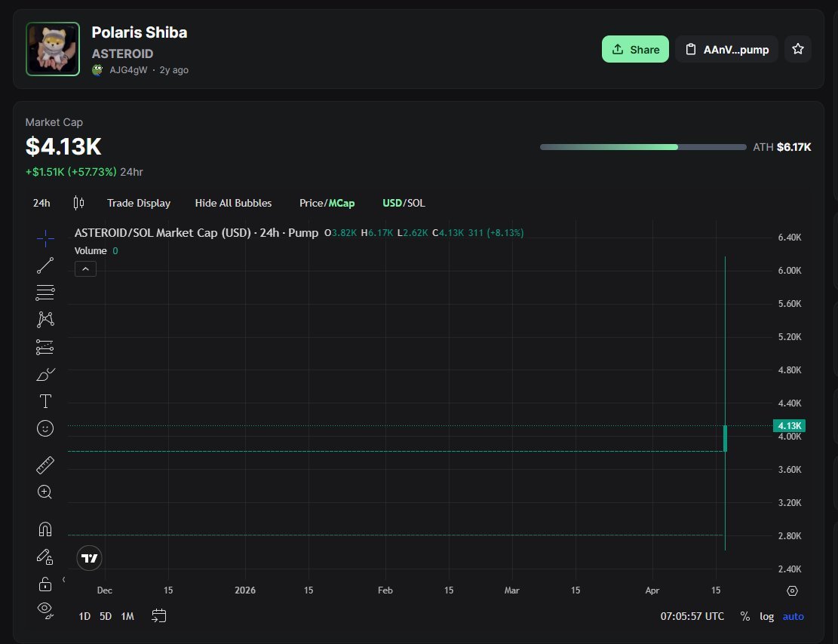Select the crosshair cursor tool
The image size is (838, 644).
coord(45,238)
